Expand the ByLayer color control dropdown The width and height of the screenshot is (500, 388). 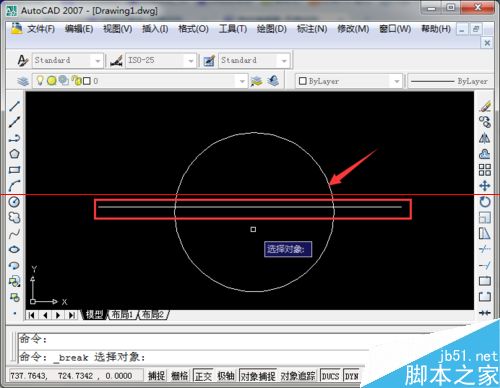(397, 81)
